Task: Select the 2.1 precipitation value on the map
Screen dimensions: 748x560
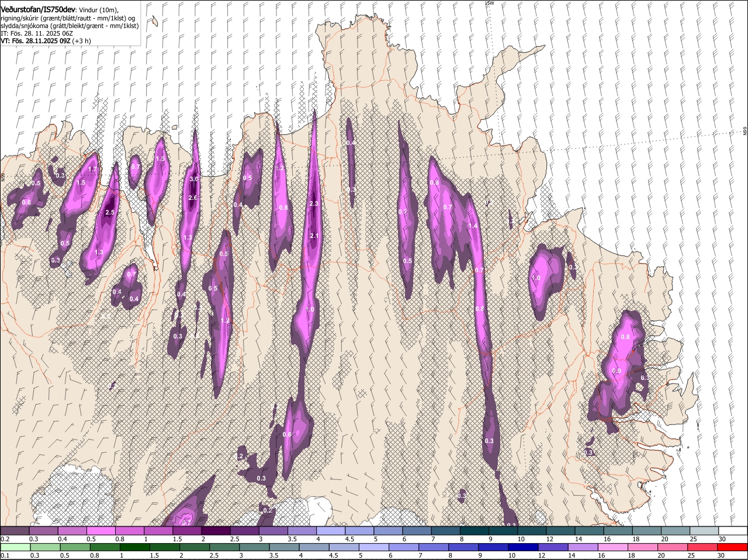Action: 314,236
